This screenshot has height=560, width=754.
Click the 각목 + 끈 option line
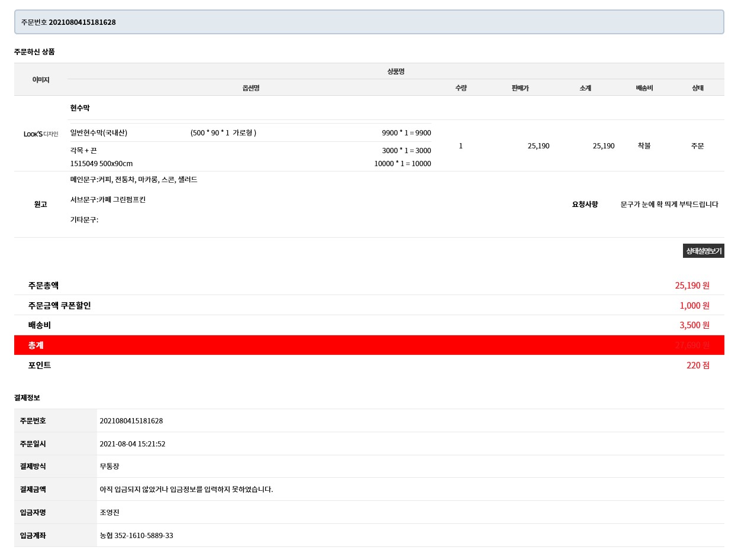(83, 151)
